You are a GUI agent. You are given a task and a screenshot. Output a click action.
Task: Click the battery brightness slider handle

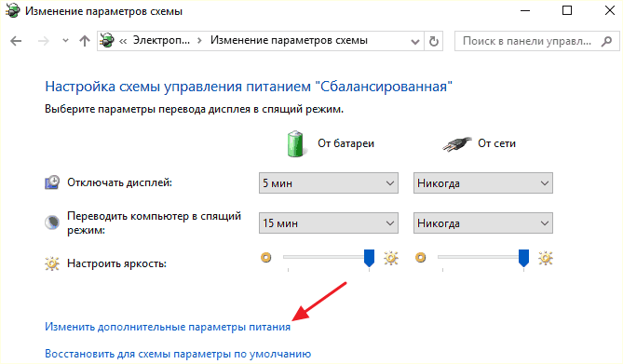[369, 258]
